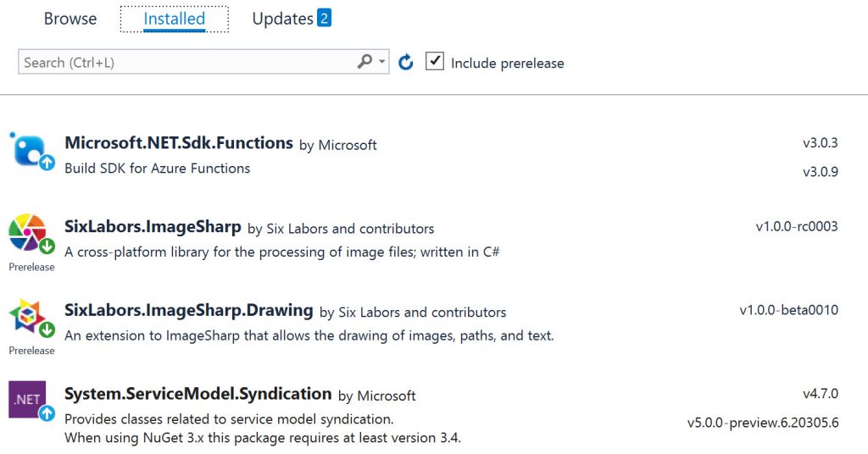
Task: Click installed version v4.7.0
Action: (x=821, y=394)
